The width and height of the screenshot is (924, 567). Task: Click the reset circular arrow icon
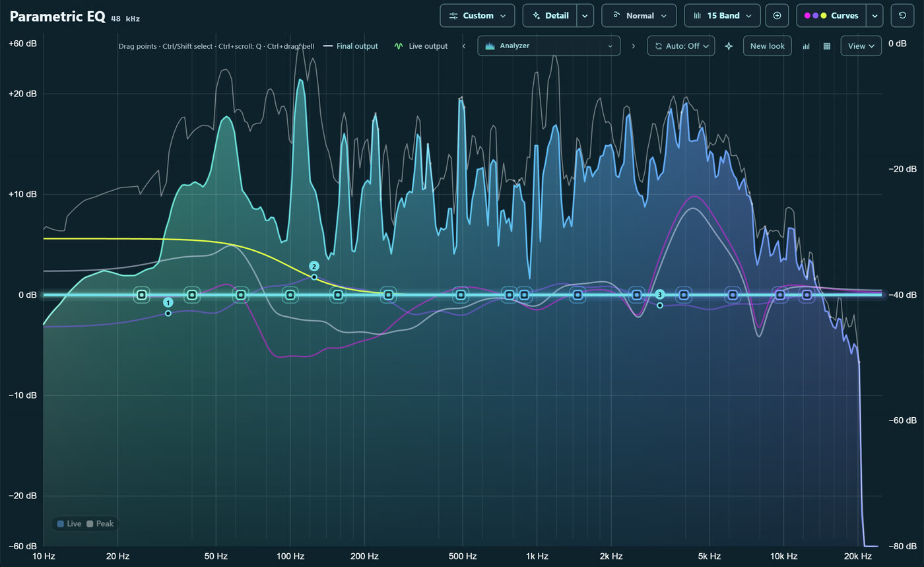pyautogui.click(x=903, y=16)
